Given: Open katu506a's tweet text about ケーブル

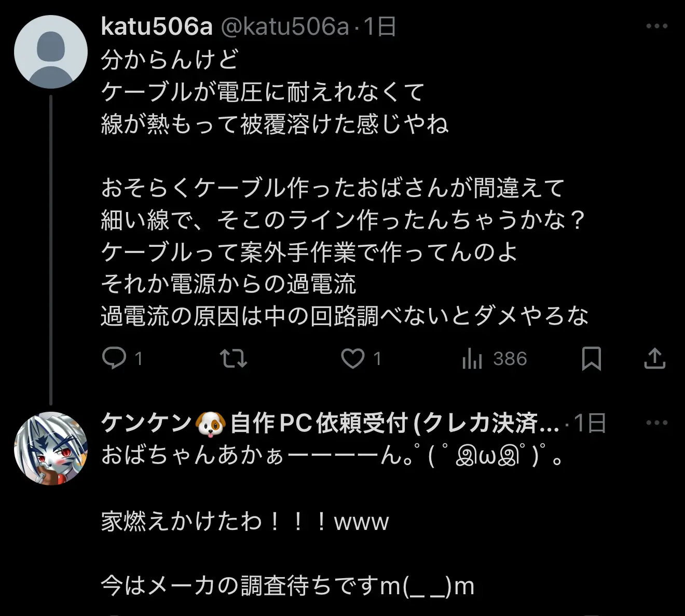Looking at the screenshot, I should [x=345, y=188].
